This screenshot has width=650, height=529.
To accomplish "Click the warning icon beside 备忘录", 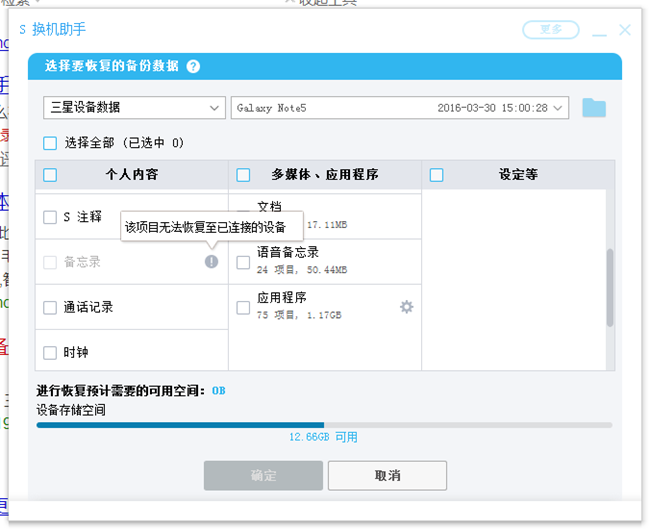I will point(211,262).
